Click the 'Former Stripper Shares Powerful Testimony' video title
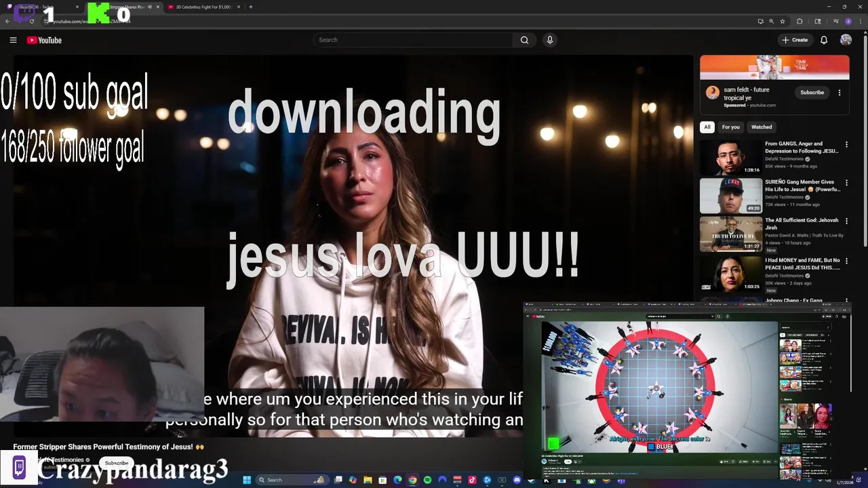 click(108, 447)
